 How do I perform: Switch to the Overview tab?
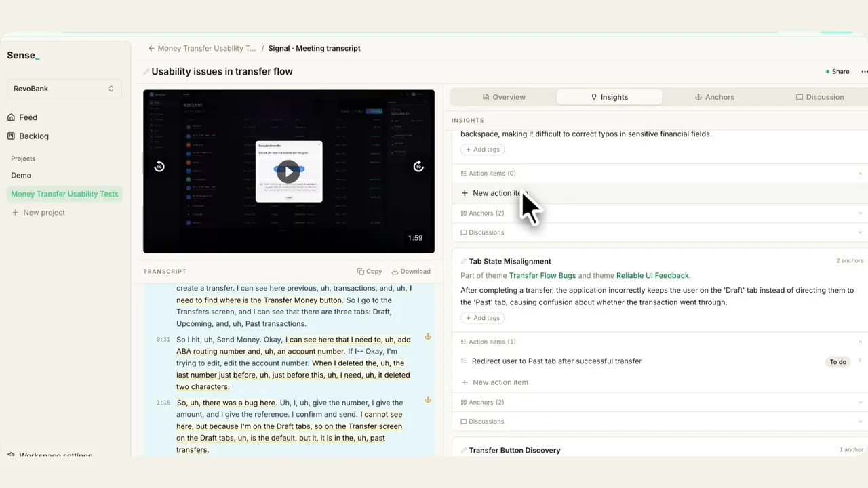(x=503, y=97)
